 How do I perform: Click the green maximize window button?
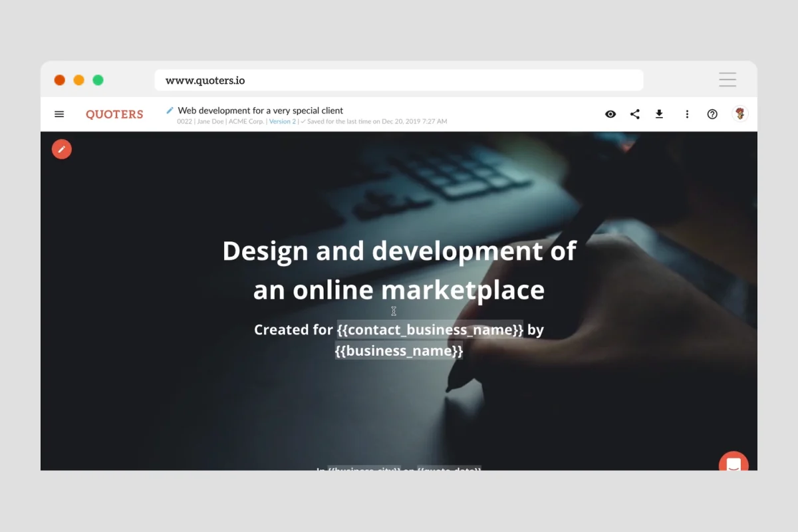(98, 80)
